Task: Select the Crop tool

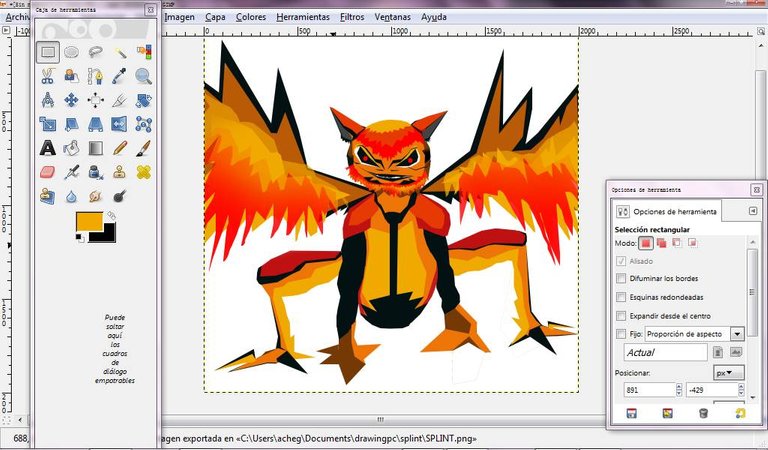Action: pos(120,100)
